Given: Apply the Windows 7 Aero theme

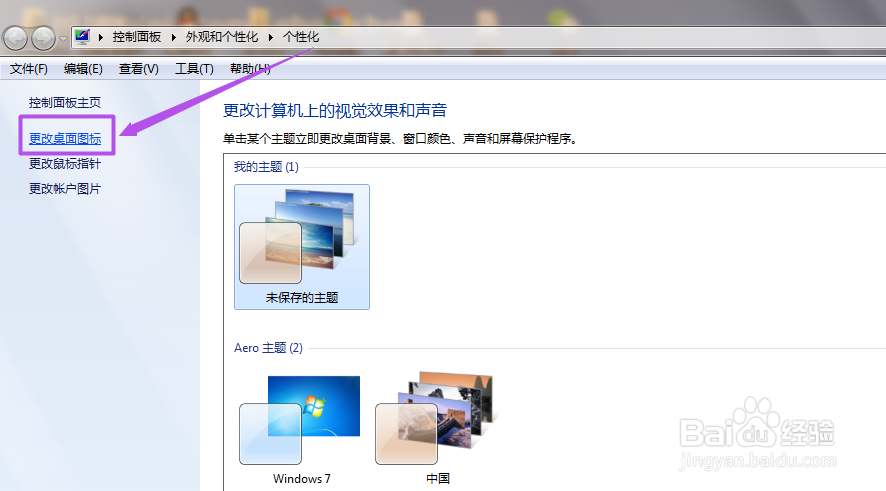Looking at the screenshot, I should (302, 428).
